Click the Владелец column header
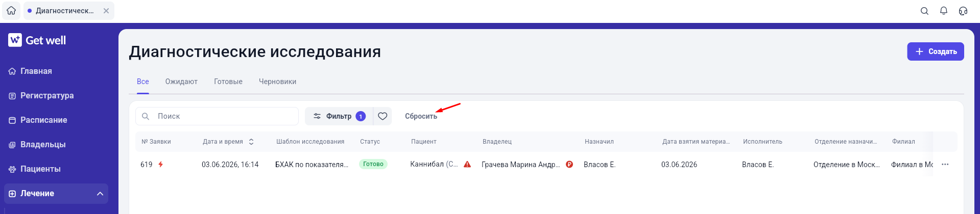980x214 pixels. (x=497, y=142)
